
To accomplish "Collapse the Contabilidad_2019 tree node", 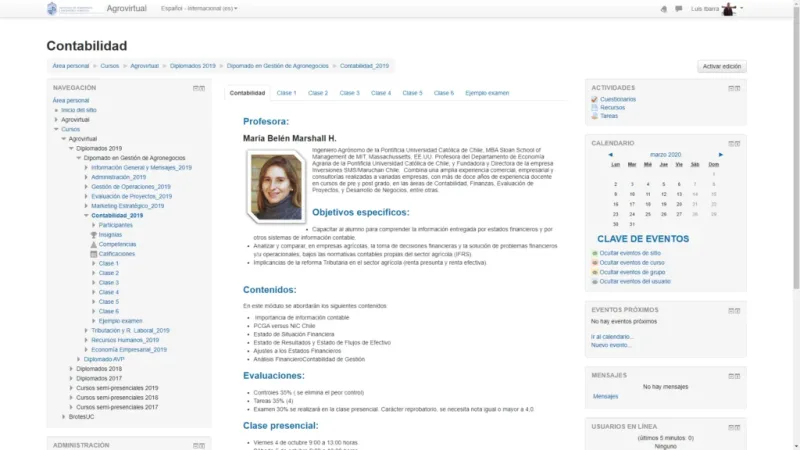I will (86, 216).
